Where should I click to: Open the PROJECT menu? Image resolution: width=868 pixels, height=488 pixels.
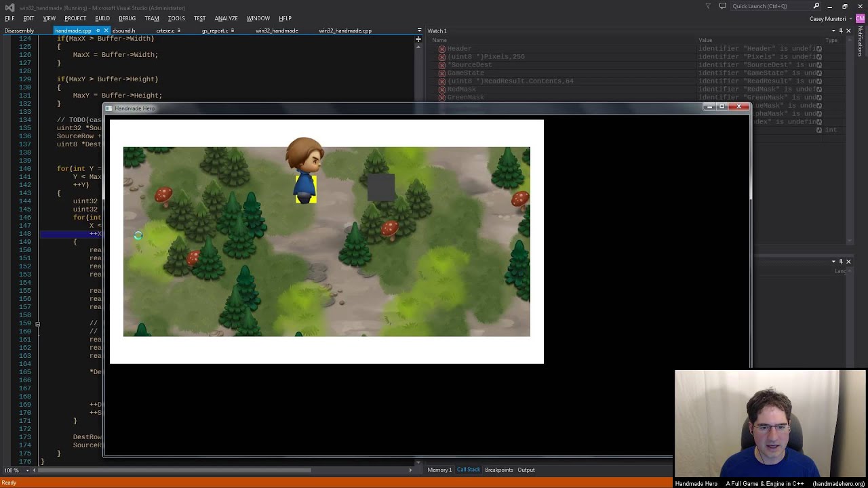pos(75,18)
